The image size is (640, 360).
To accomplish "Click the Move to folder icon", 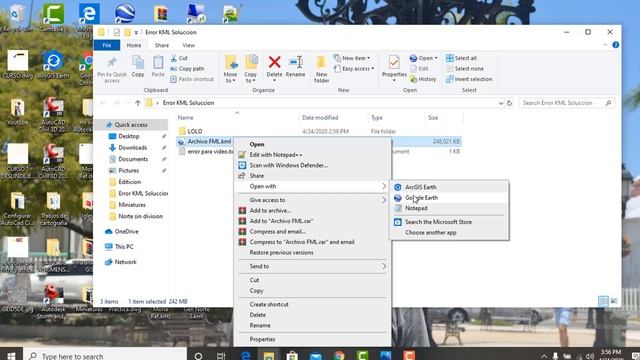I will pos(231,62).
